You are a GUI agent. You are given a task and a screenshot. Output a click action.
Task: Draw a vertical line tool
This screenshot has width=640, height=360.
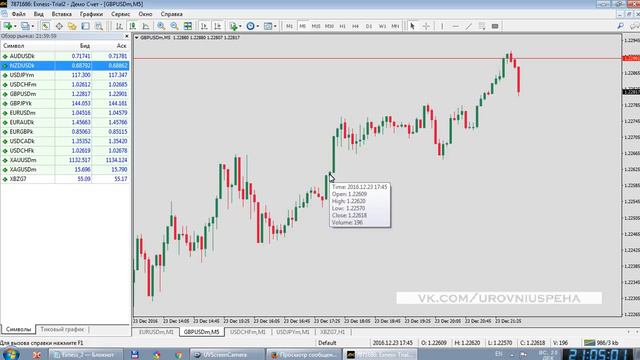(x=442, y=26)
